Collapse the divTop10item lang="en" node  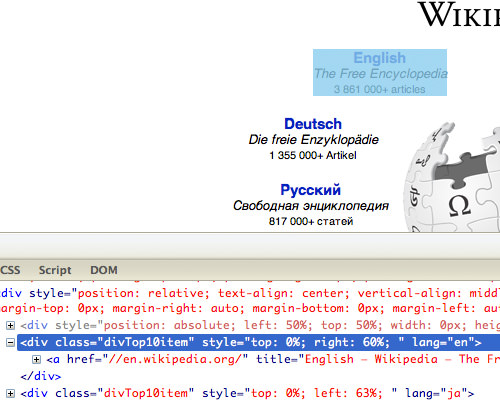point(11,342)
